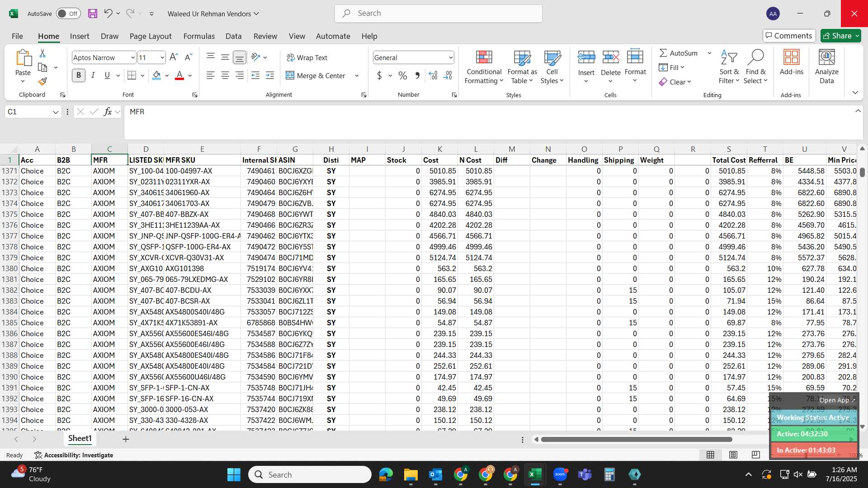The image size is (868, 488).
Task: Click the Decrease Indent icon
Action: 255,75
